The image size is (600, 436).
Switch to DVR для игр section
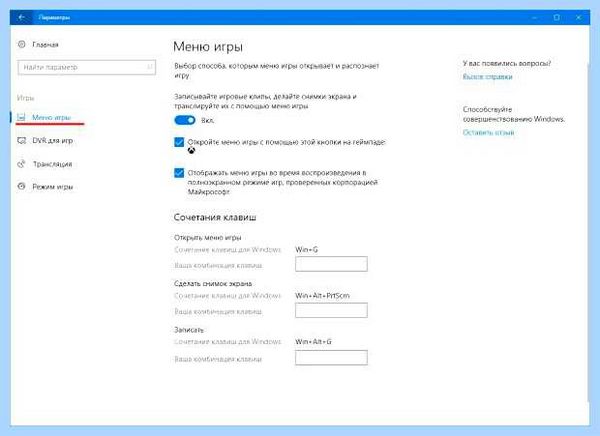(52, 140)
